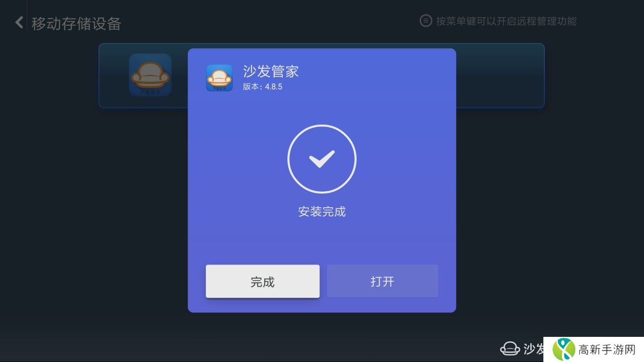Screen dimensions: 644x362
Task: Select the APK list item behind dialog
Action: pos(321,75)
